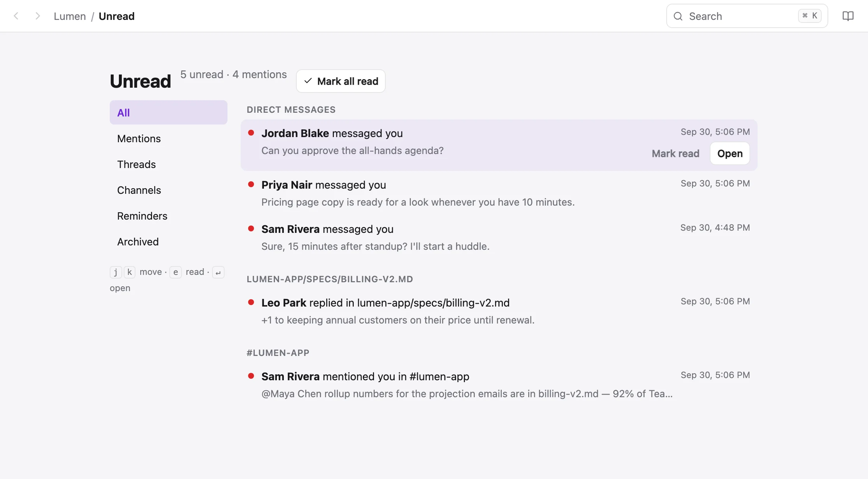Click the forward navigation arrow
This screenshot has width=868, height=479.
[x=37, y=16]
